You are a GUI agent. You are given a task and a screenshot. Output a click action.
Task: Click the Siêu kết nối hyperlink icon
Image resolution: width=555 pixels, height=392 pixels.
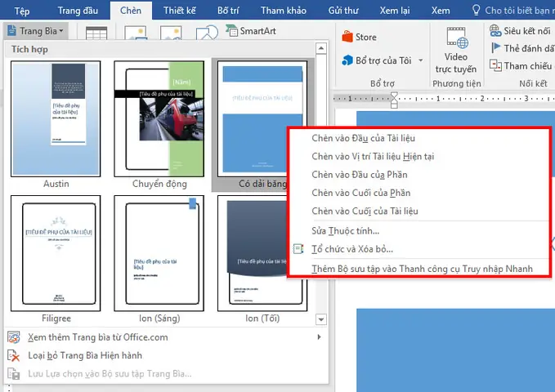point(496,31)
